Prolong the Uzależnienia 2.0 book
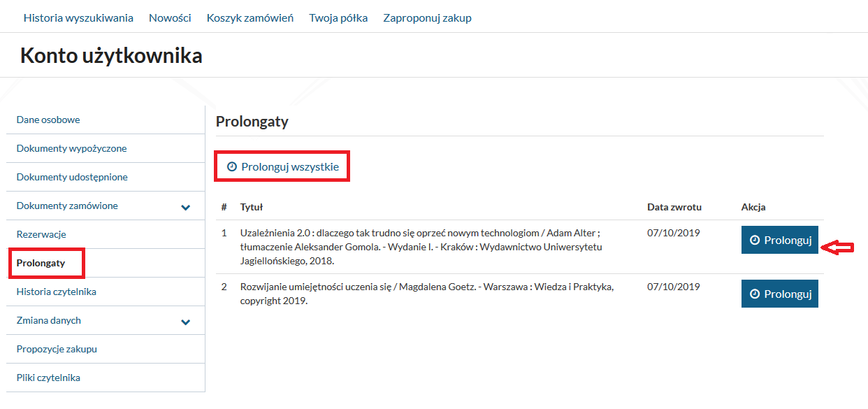Screen dimensions: 868x409 point(779,241)
